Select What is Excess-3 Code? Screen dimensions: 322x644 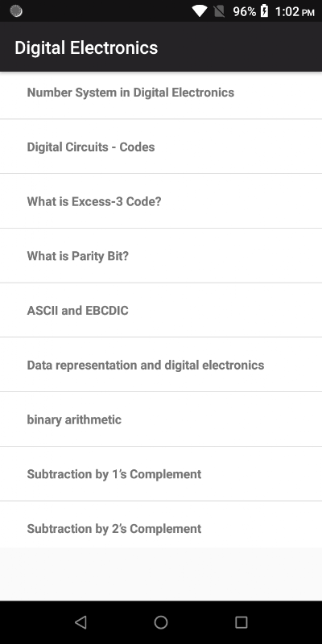(x=161, y=201)
